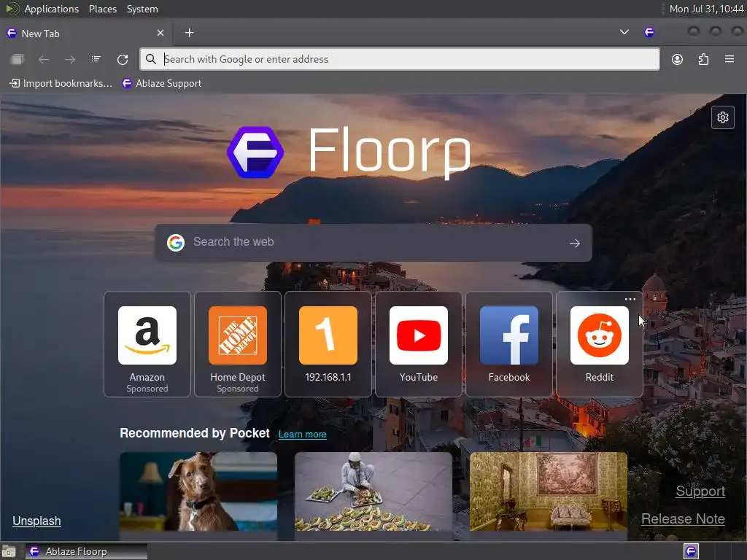The image size is (747, 560).
Task: Click the Recommended by Pocket heading
Action: point(194,433)
